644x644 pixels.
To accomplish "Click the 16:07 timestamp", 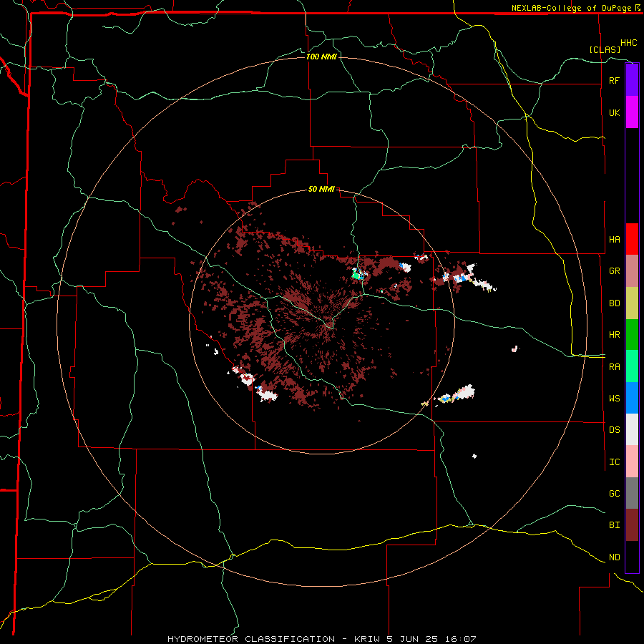I will [462, 639].
